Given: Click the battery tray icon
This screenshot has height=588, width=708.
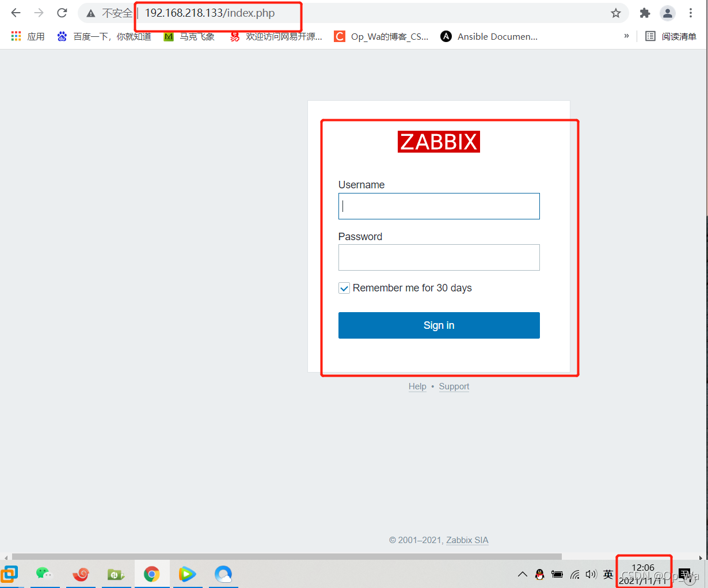Looking at the screenshot, I should coord(557,574).
